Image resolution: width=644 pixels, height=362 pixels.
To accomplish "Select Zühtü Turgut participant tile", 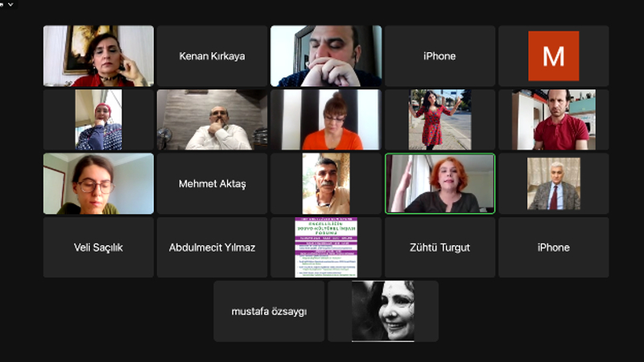I will tap(440, 248).
